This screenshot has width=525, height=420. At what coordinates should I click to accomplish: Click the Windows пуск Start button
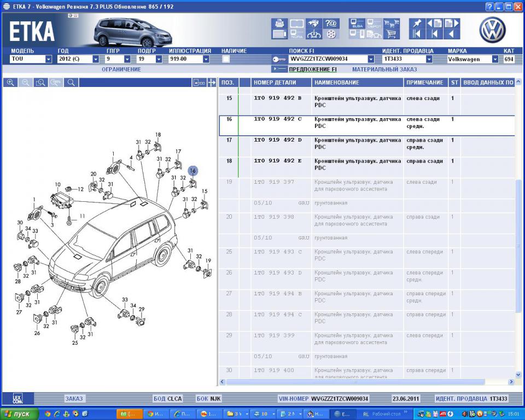[20, 414]
